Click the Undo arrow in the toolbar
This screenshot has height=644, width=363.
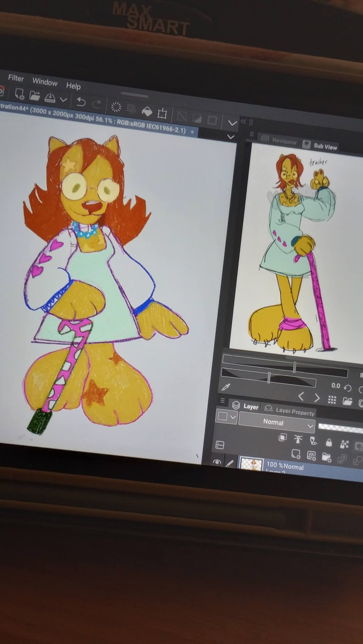point(81,102)
